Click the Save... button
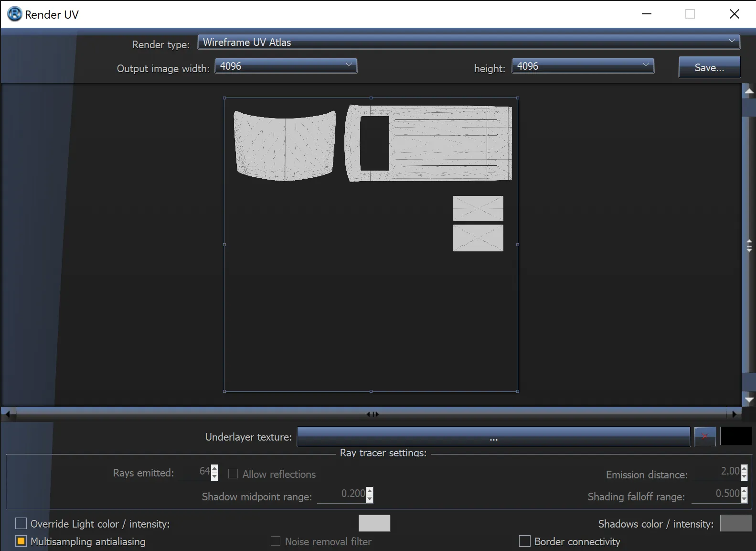Viewport: 756px width, 551px height. point(709,67)
